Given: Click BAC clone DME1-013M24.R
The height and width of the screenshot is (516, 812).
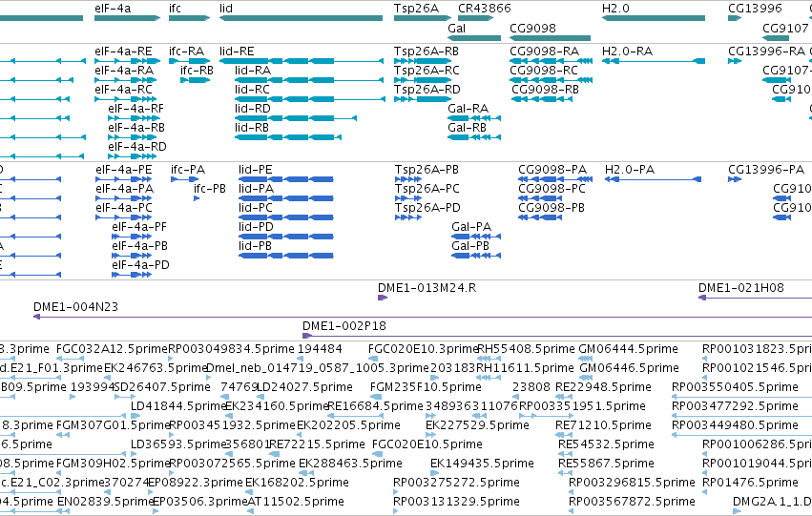Looking at the screenshot, I should pos(427,288).
